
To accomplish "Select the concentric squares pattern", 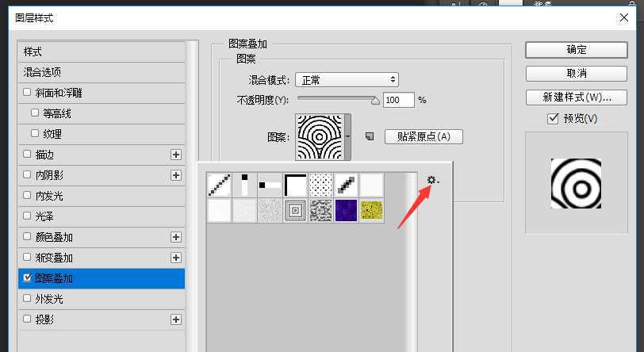I will (x=295, y=211).
